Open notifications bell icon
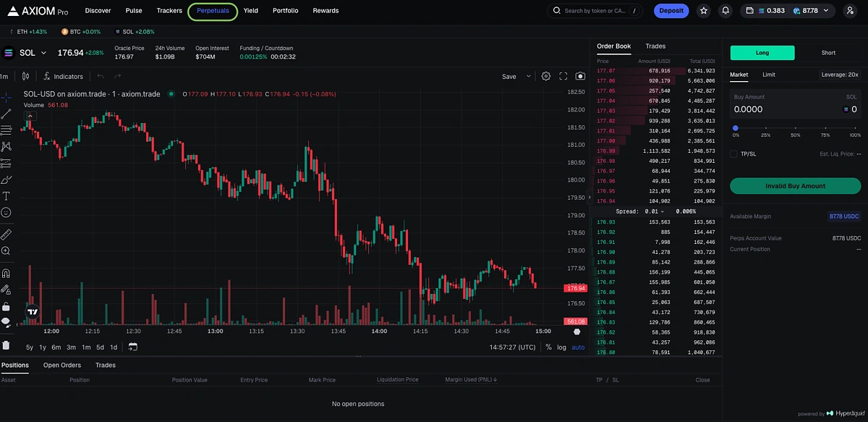The height and width of the screenshot is (422, 868). 726,11
